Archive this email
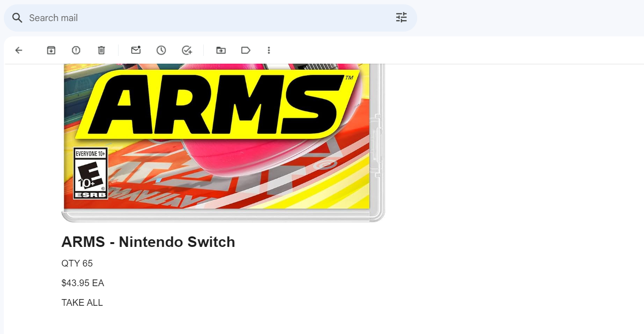This screenshot has height=334, width=644. coord(51,50)
